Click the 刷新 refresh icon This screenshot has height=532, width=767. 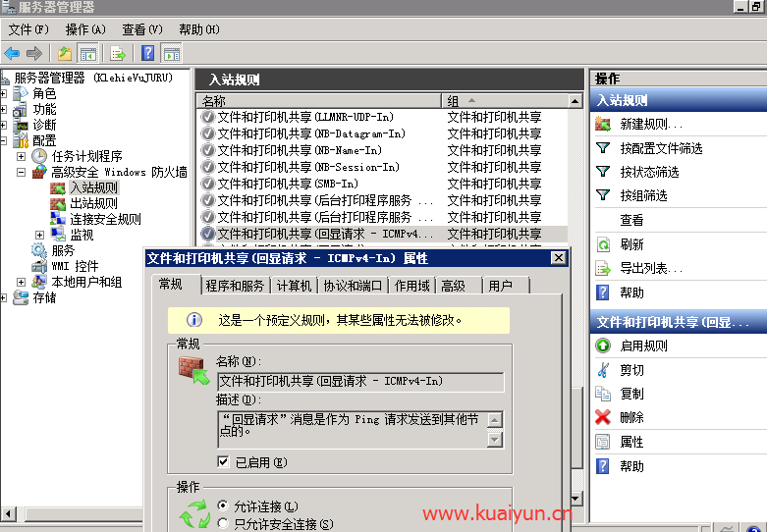(x=603, y=244)
